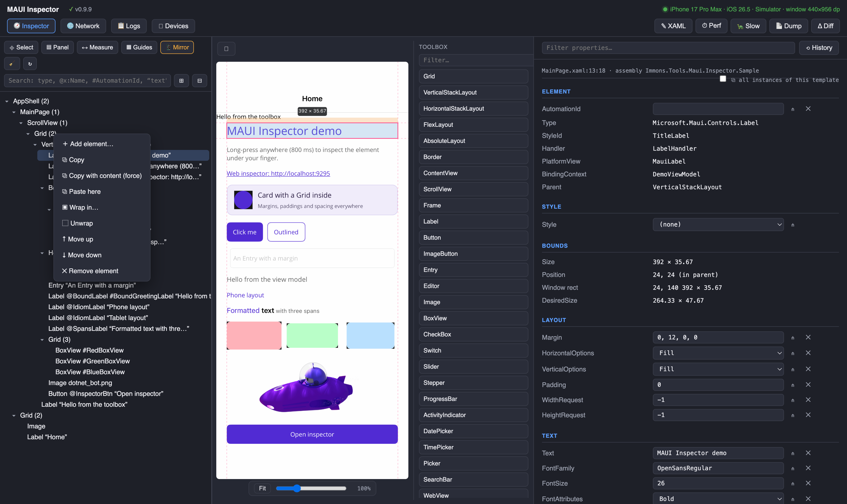Collapse the ScrollView (1) tree node
Image resolution: width=847 pixels, height=504 pixels.
tap(21, 123)
